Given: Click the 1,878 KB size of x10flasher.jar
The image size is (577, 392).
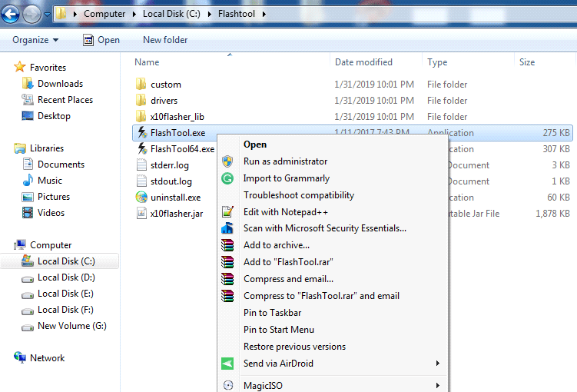Looking at the screenshot, I should 552,214.
